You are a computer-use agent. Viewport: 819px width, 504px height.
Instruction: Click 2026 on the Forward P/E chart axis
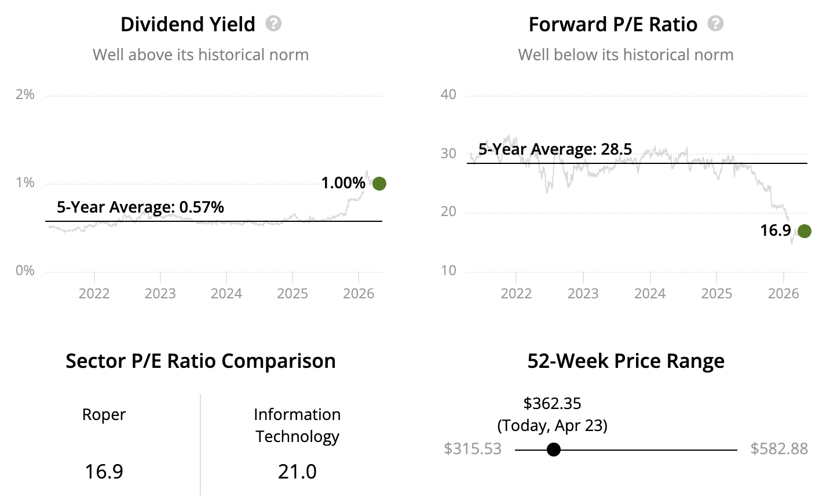click(x=783, y=293)
